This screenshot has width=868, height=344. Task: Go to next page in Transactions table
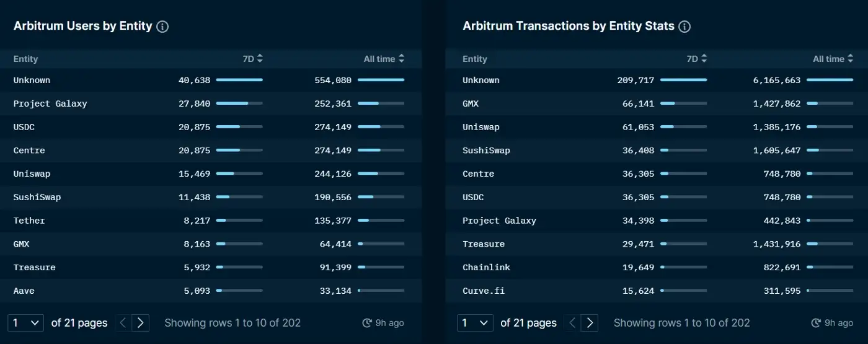590,323
